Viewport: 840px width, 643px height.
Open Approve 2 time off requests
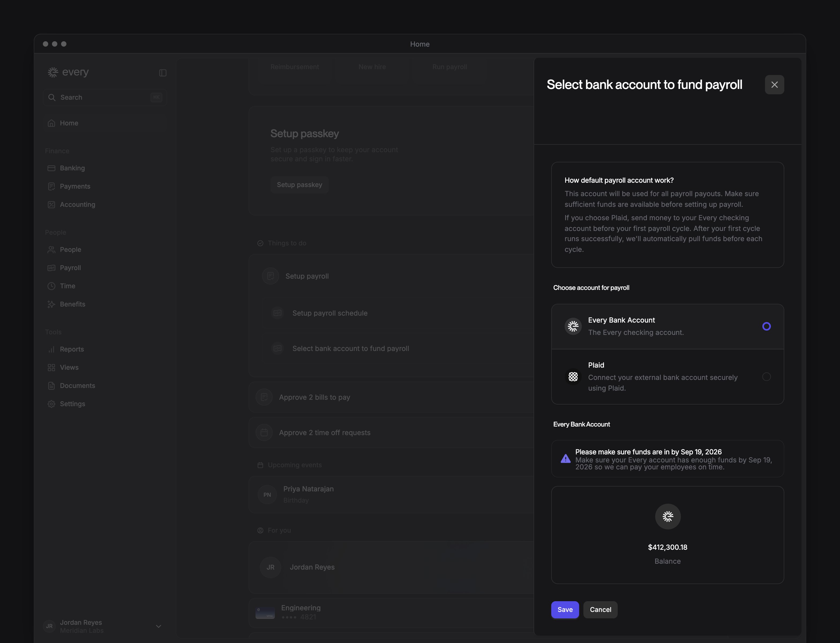pyautogui.click(x=392, y=432)
